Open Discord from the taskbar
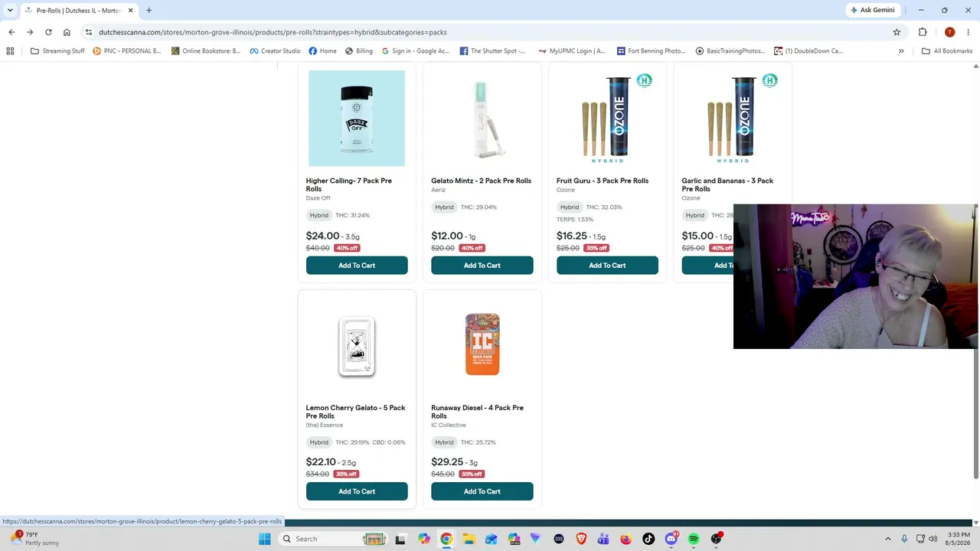Screen dimensions: 980x551 [x=671, y=539]
